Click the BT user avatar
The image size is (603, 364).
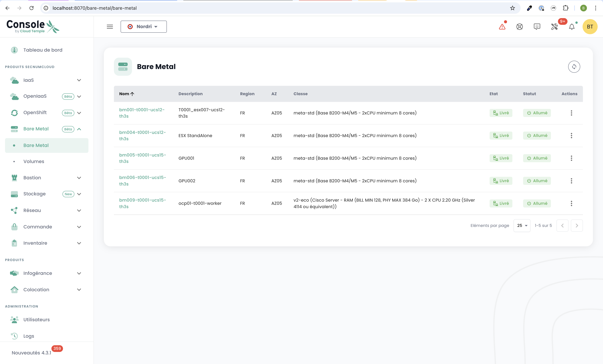point(590,27)
